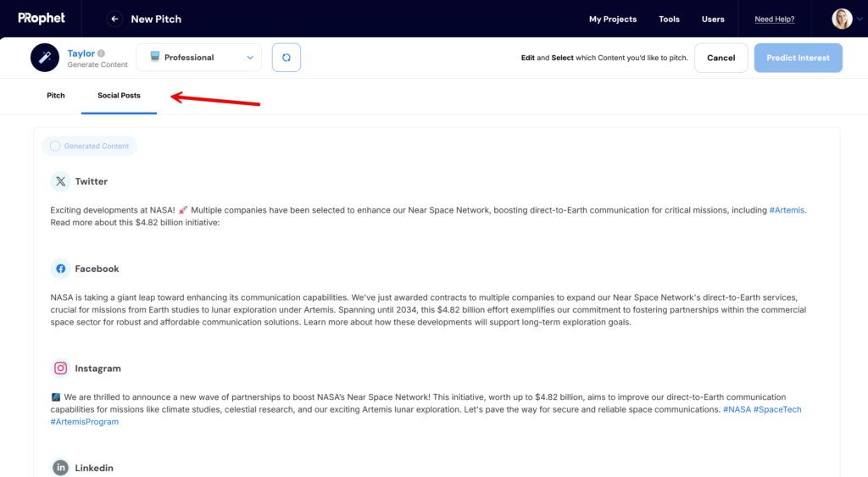Click the Twitter X platform icon

(x=60, y=181)
